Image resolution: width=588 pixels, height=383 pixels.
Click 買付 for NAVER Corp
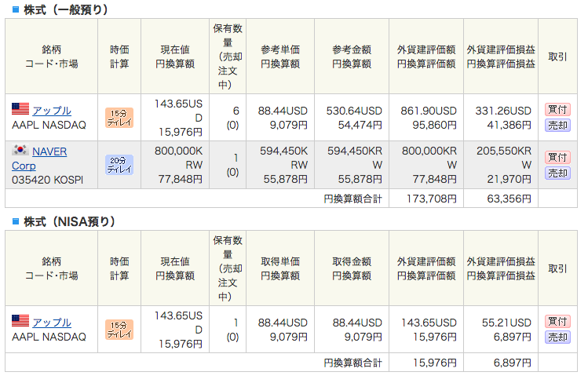click(x=557, y=157)
